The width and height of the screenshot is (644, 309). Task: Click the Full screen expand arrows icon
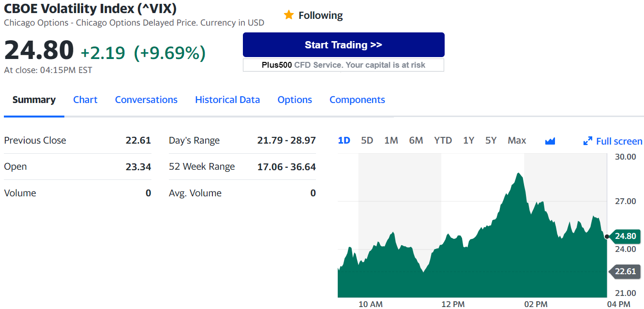tap(588, 141)
